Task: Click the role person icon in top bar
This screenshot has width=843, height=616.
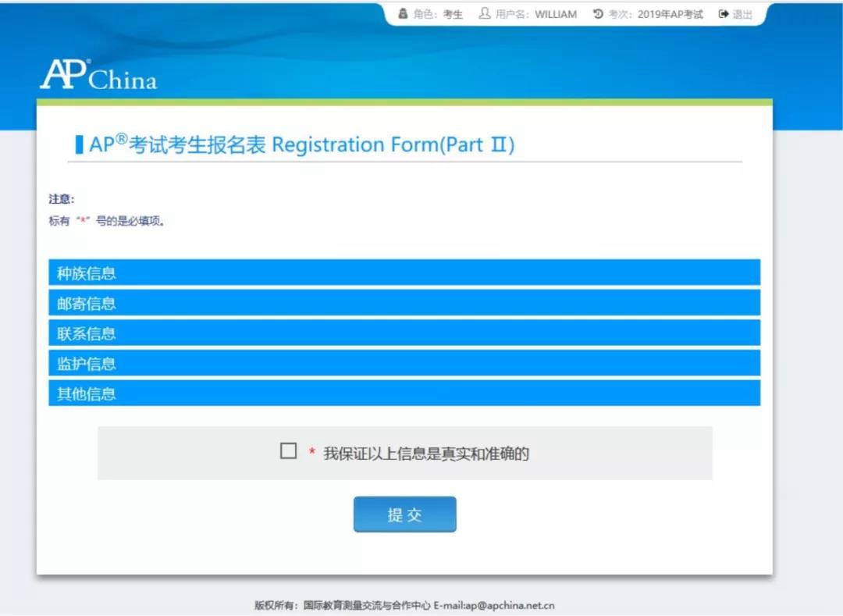Action: 403,14
